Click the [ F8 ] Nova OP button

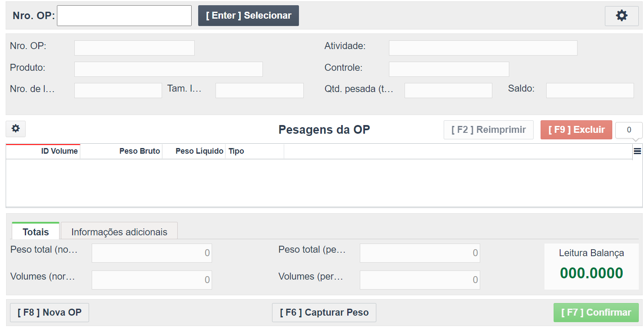coord(50,313)
